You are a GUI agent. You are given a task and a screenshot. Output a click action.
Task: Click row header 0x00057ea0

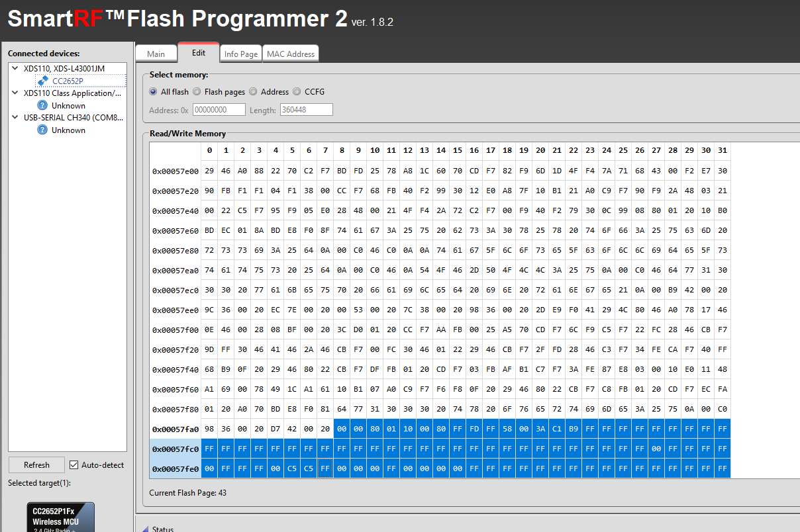175,270
